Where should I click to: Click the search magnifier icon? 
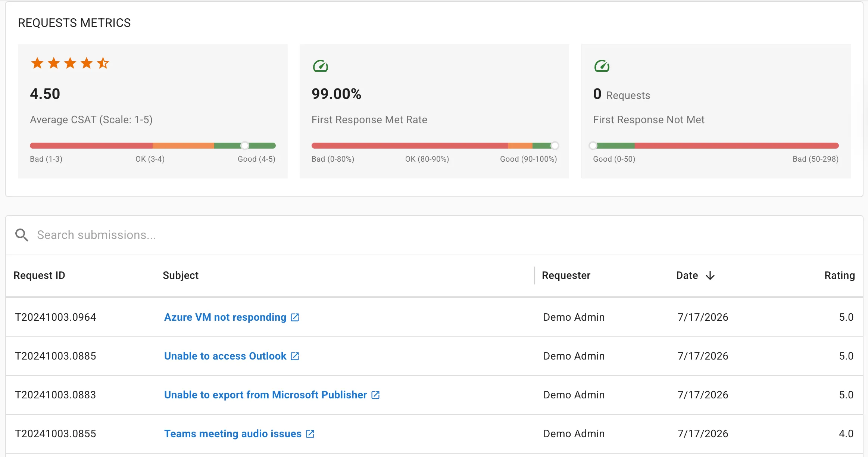[22, 235]
